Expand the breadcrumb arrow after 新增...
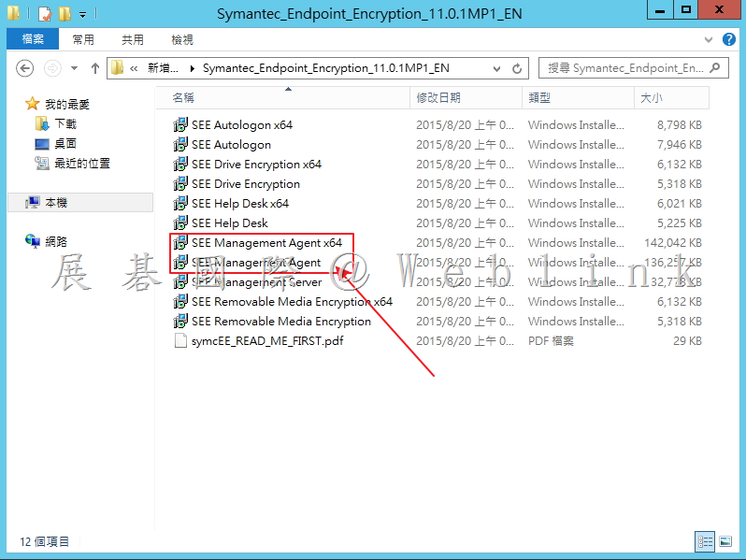This screenshot has height=560, width=746. (193, 68)
